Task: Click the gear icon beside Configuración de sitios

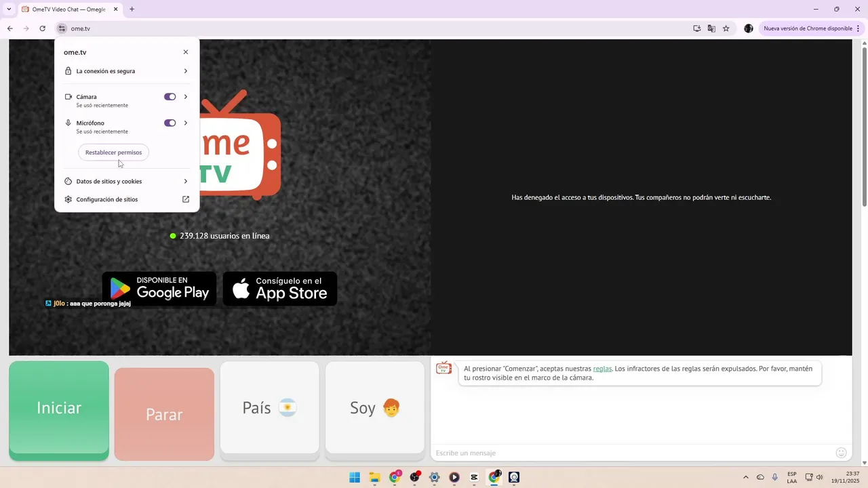Action: point(68,200)
